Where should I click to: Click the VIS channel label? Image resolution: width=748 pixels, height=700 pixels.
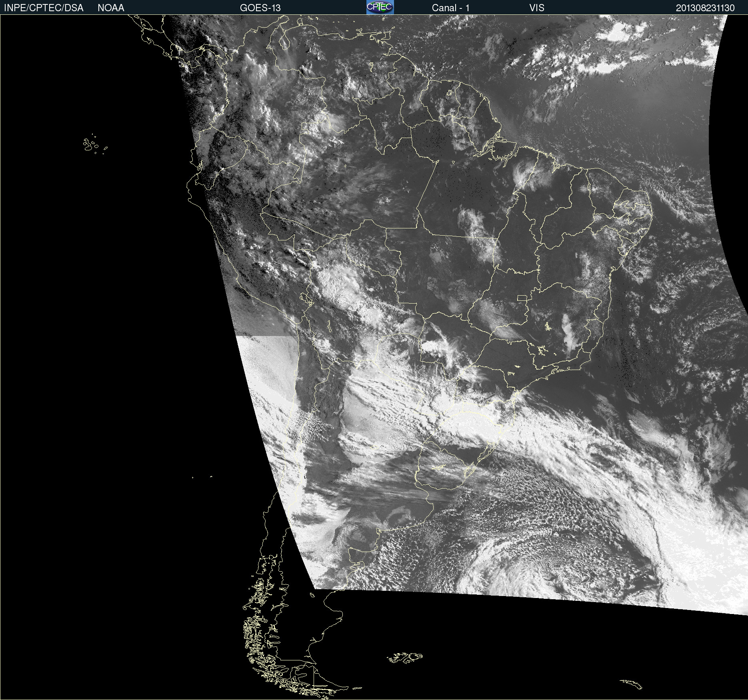pos(537,8)
